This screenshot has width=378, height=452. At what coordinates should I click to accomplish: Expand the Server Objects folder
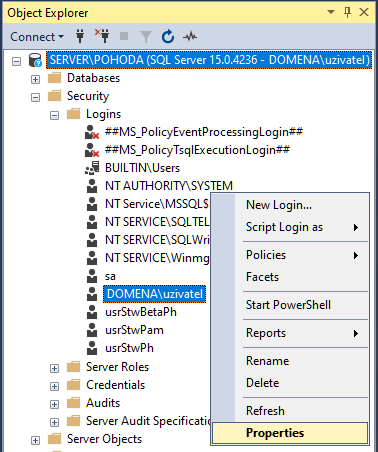(x=35, y=440)
